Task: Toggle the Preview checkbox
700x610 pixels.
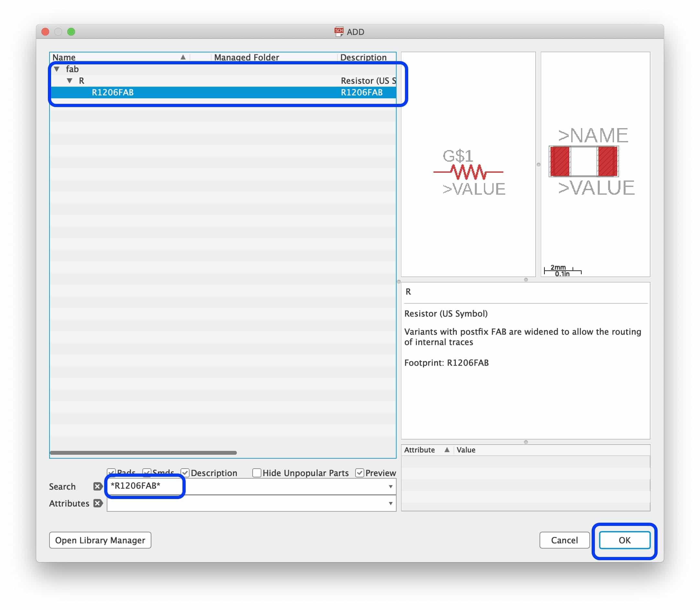Action: coord(359,473)
